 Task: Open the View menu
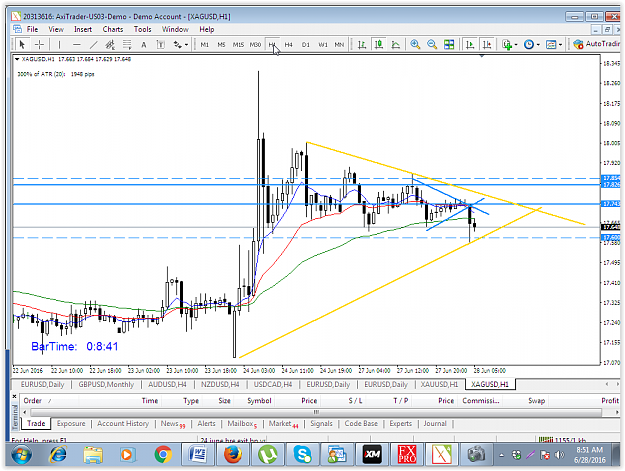pos(56,29)
